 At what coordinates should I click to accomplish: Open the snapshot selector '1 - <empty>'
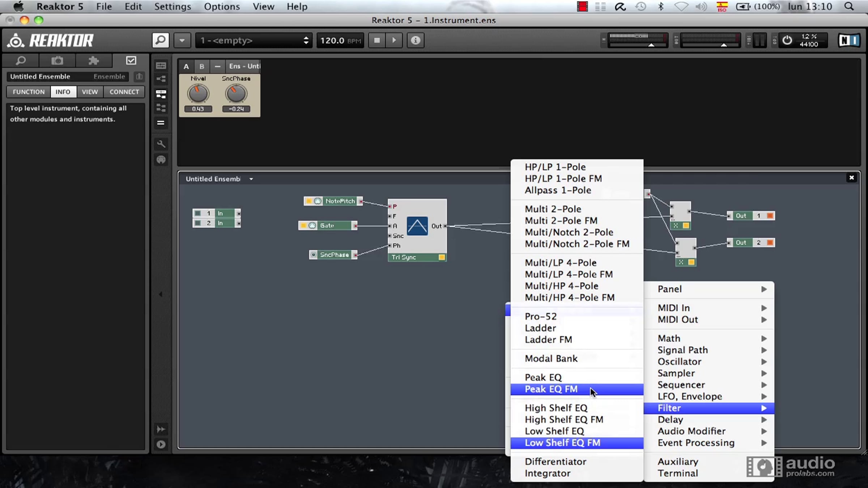pyautogui.click(x=254, y=40)
